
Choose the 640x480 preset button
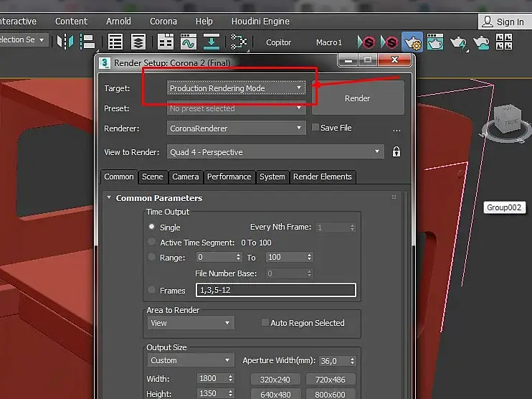pos(275,395)
